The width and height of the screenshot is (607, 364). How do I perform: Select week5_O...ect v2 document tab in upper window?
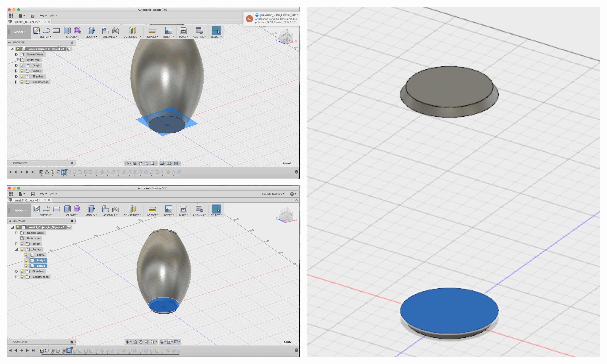(27, 22)
